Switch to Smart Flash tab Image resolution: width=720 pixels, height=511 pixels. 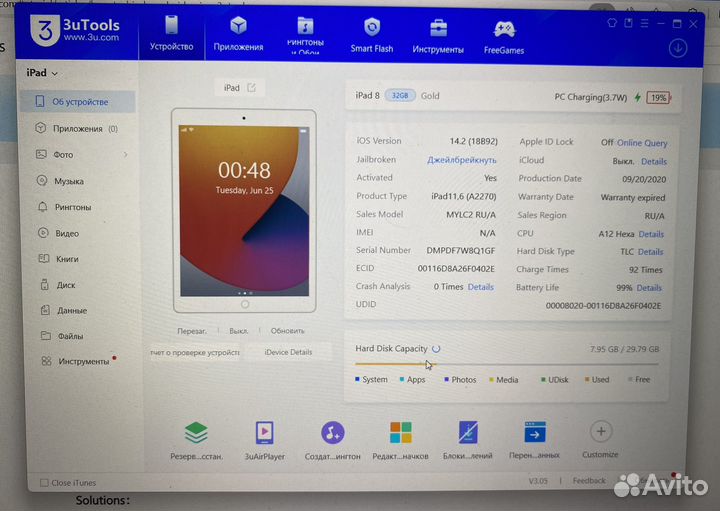pos(371,36)
